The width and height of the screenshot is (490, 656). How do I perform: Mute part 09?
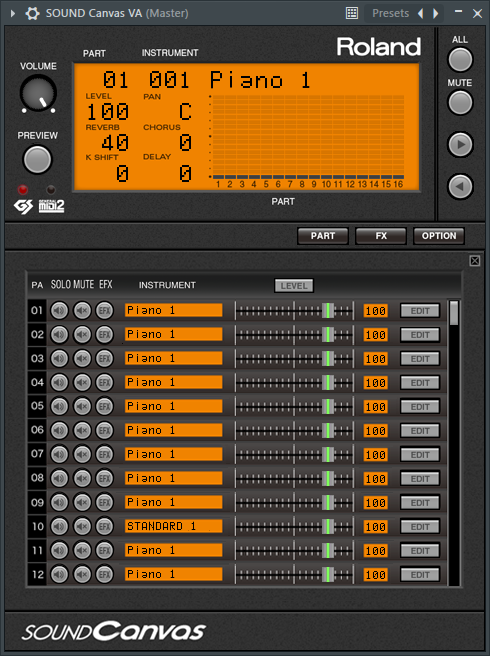82,502
